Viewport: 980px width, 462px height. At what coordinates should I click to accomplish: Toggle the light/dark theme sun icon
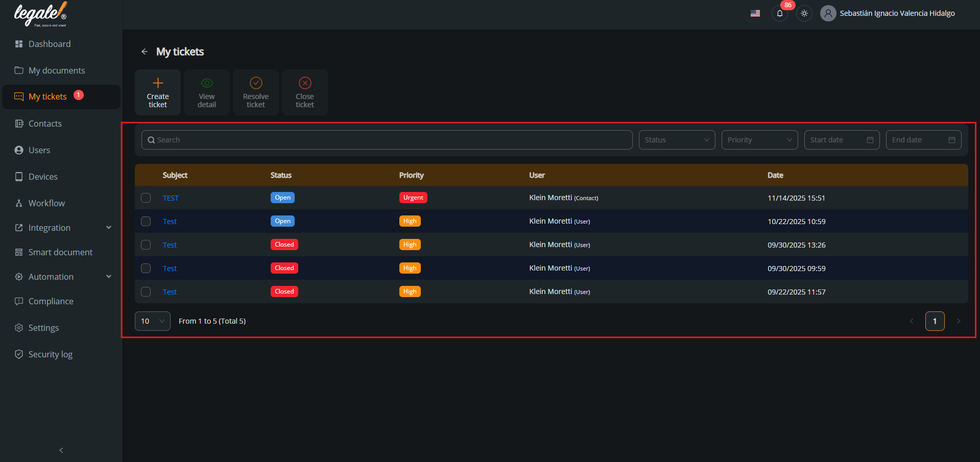804,14
